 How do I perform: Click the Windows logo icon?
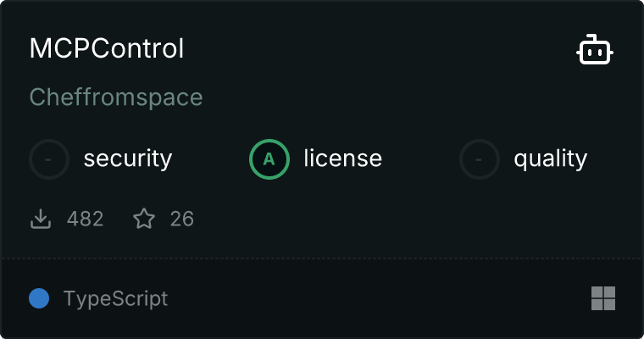(x=602, y=298)
